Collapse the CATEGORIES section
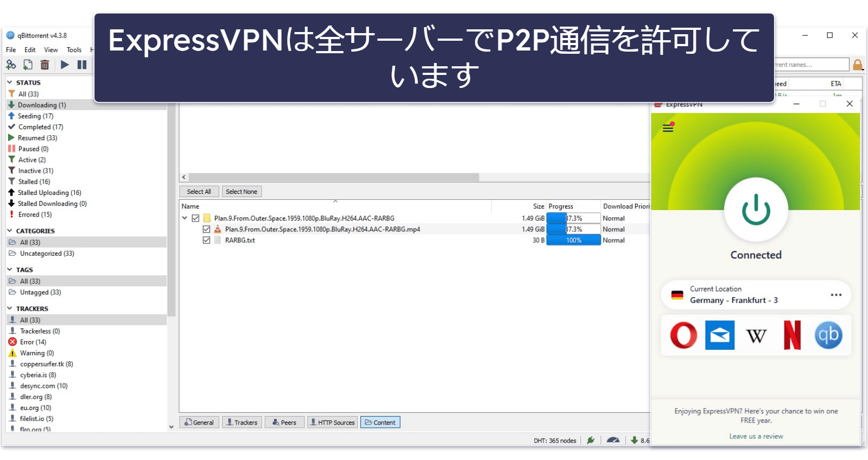 [9, 231]
